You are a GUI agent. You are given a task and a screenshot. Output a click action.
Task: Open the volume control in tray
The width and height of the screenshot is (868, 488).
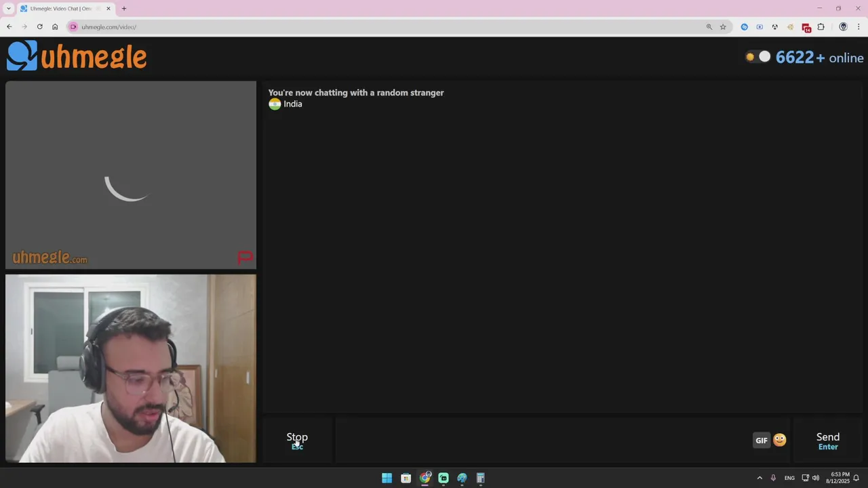[816, 478]
